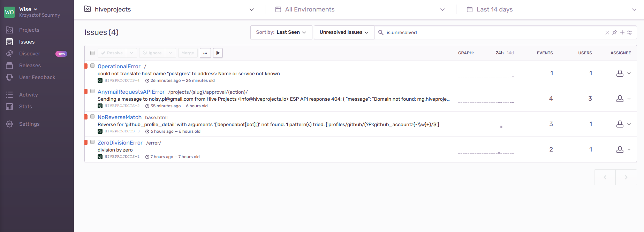Switch graph to 14d view

click(x=510, y=53)
